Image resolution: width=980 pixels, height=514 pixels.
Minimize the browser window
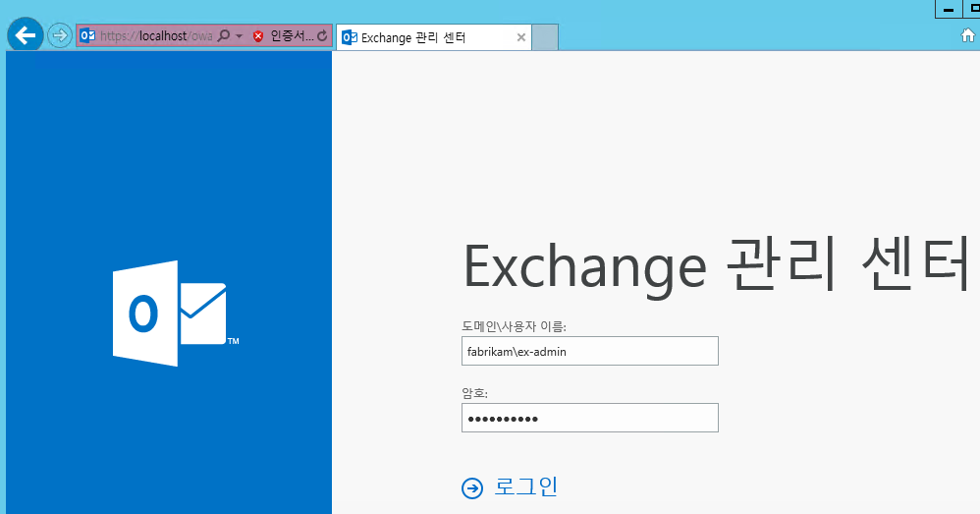click(949, 9)
